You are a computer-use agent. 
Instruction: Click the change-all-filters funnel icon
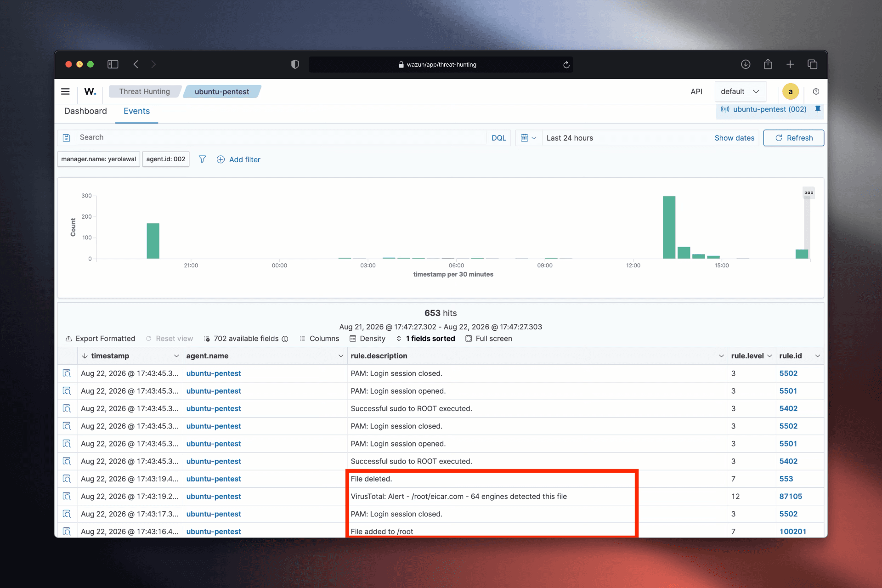(202, 159)
